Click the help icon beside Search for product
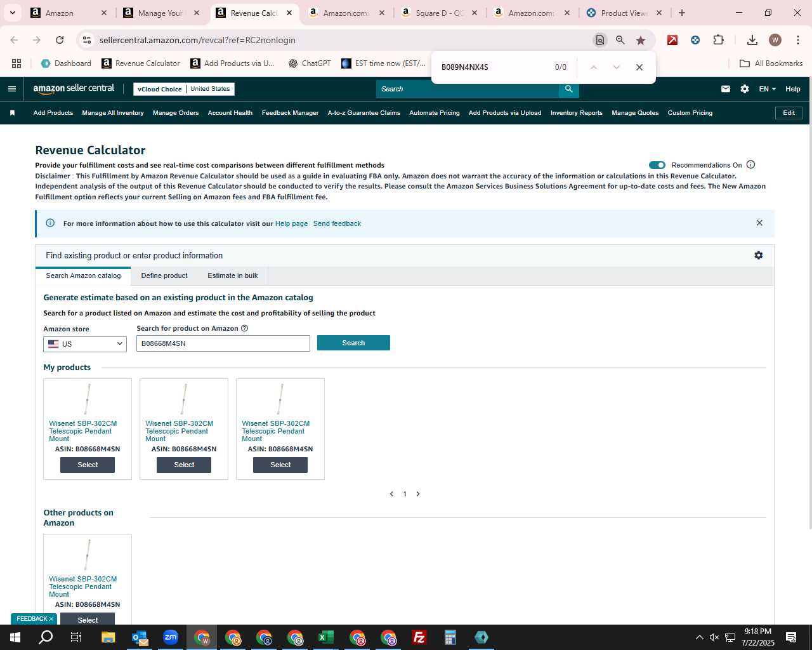 click(x=245, y=328)
